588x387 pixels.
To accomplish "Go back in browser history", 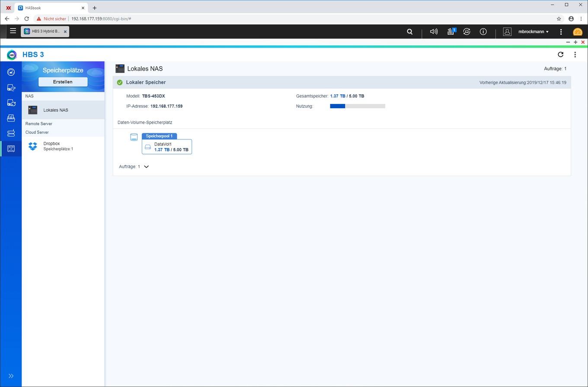I will tap(7, 19).
